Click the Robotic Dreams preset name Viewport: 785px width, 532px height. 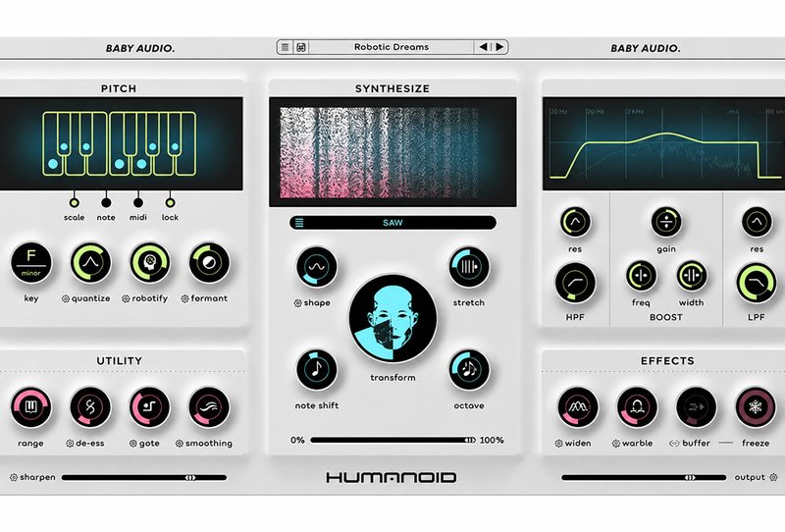391,47
